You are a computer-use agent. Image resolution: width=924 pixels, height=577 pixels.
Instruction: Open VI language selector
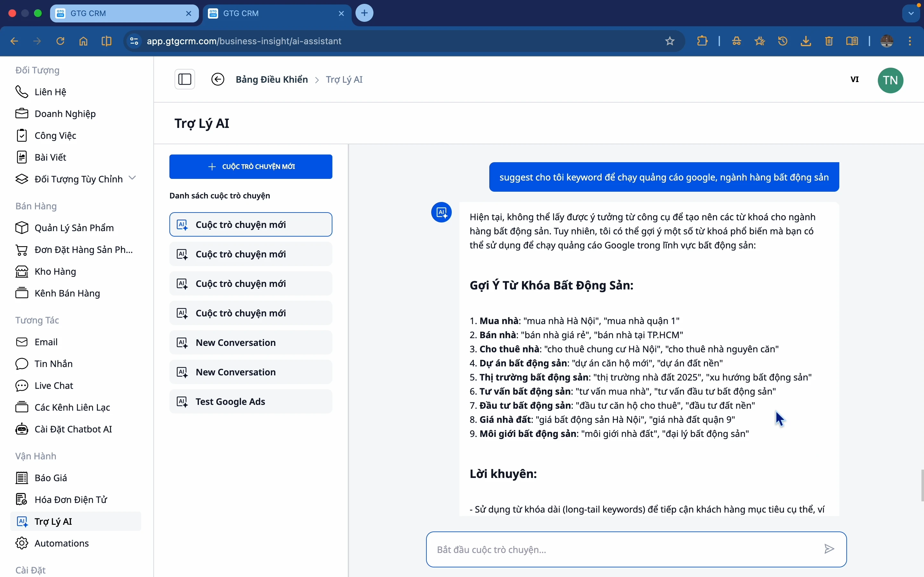click(855, 79)
